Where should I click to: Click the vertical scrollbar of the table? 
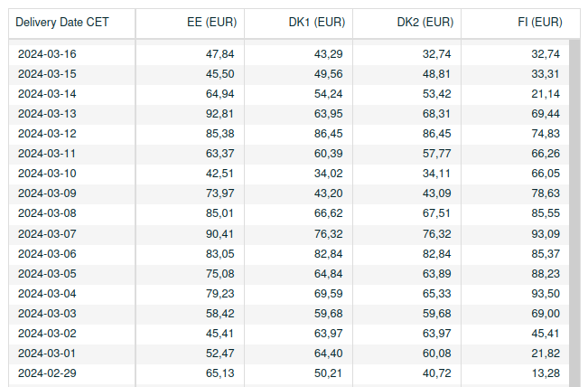[574, 212]
